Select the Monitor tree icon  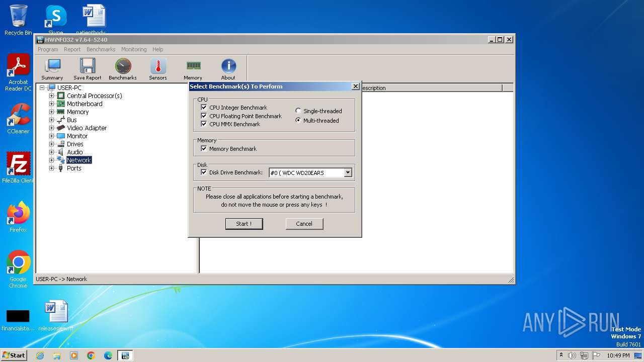click(60, 136)
